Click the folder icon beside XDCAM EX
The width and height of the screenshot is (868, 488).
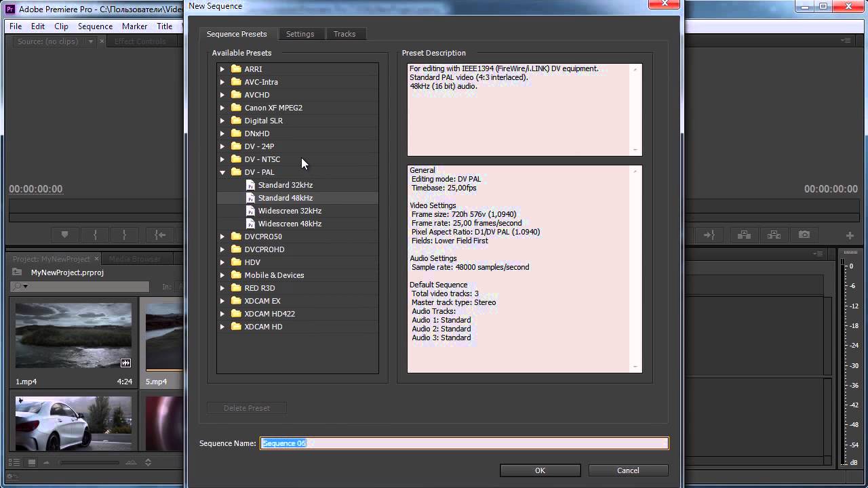click(236, 301)
